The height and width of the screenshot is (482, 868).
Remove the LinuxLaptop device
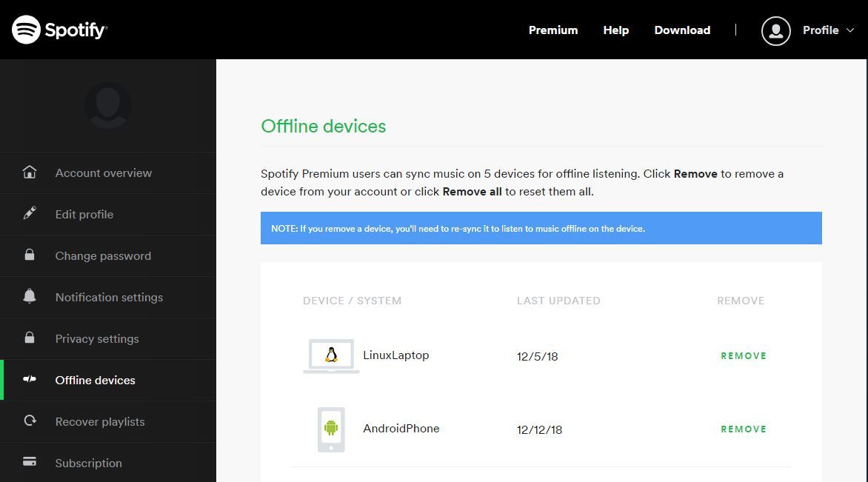(x=744, y=356)
